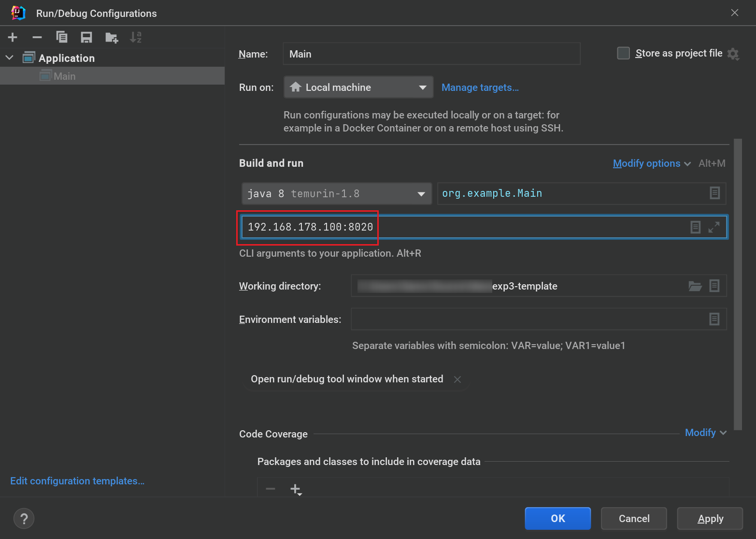Save configuration using the disk icon
Image resolution: width=756 pixels, height=539 pixels.
point(86,37)
